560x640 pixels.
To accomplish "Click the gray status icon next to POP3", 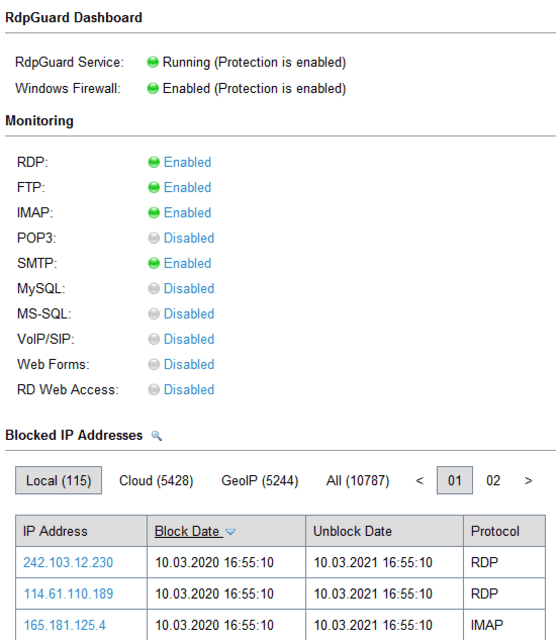I will click(154, 238).
